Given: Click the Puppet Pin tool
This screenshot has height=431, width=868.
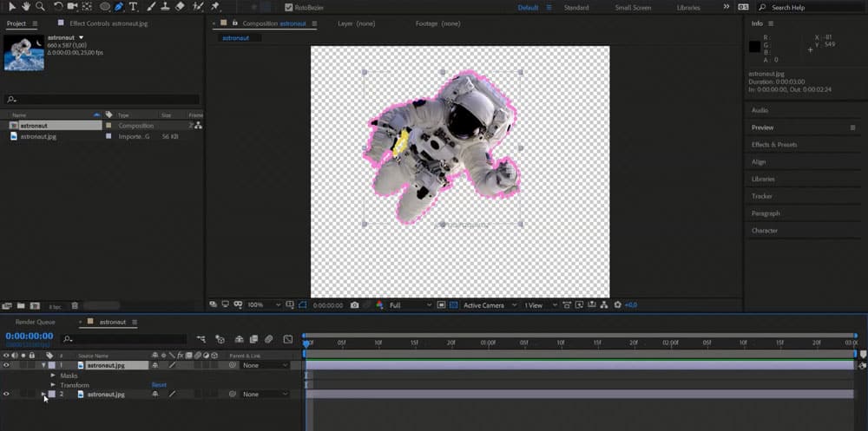Looking at the screenshot, I should (x=214, y=7).
